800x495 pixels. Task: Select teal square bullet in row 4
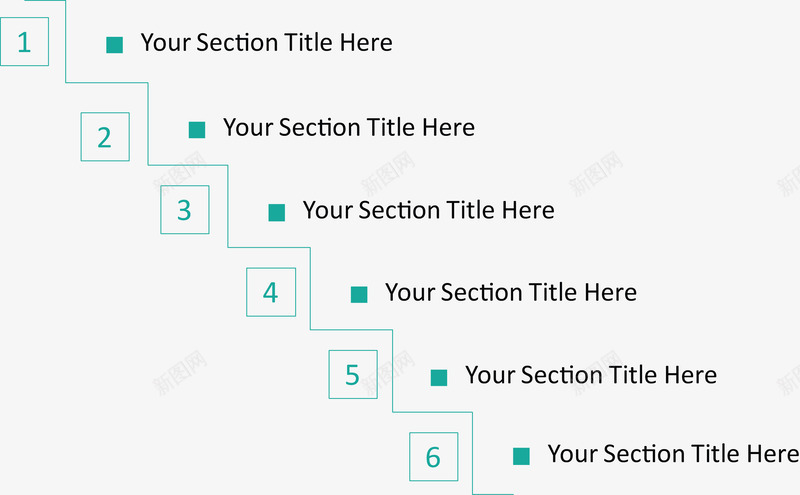[359, 294]
